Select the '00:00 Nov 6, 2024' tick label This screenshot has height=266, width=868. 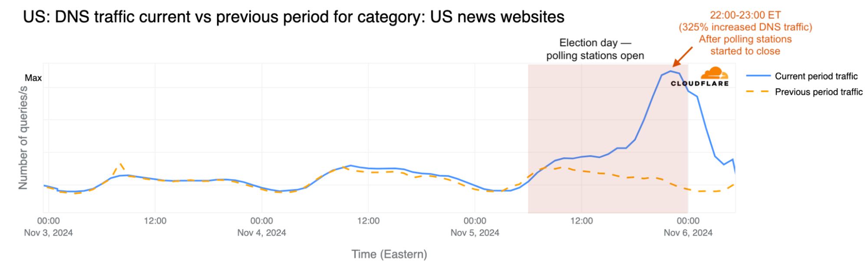coord(688,226)
